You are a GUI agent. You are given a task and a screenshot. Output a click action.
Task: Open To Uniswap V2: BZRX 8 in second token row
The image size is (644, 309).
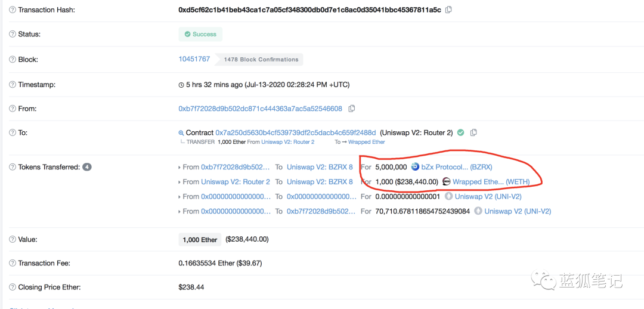320,181
